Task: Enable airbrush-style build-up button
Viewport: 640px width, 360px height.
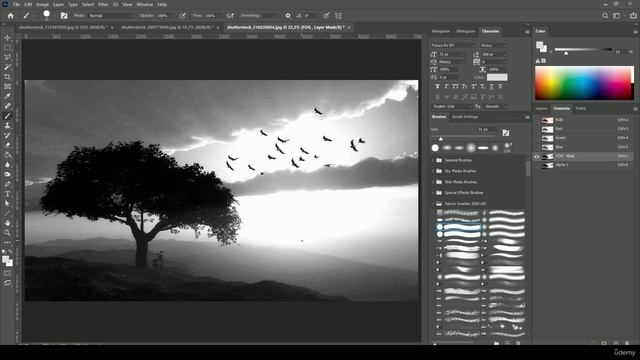Action: click(231, 16)
